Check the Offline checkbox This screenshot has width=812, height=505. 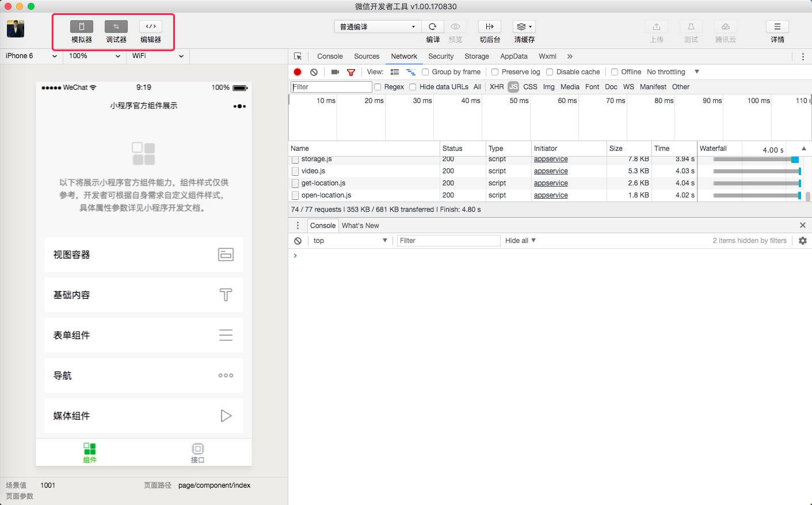coord(615,72)
